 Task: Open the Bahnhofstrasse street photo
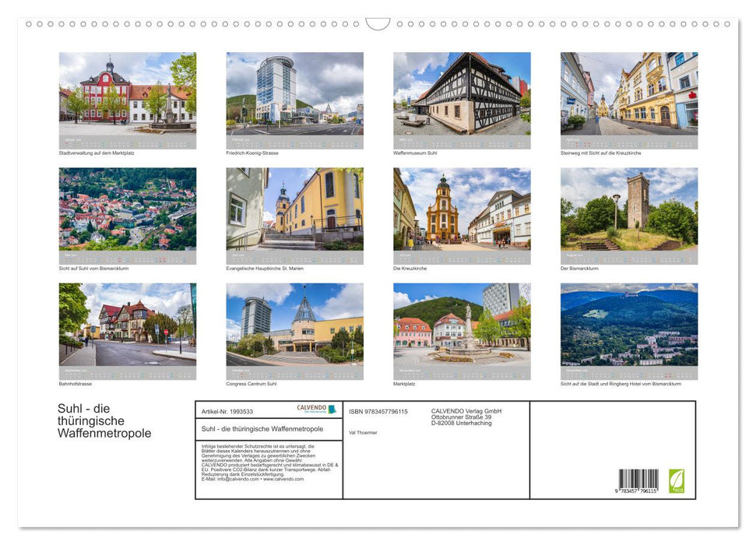[127, 329]
